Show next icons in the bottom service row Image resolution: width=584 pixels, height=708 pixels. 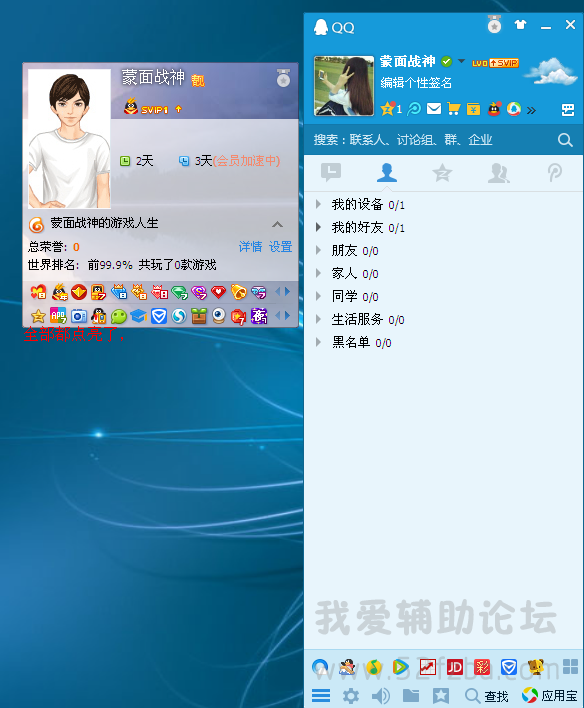click(287, 315)
